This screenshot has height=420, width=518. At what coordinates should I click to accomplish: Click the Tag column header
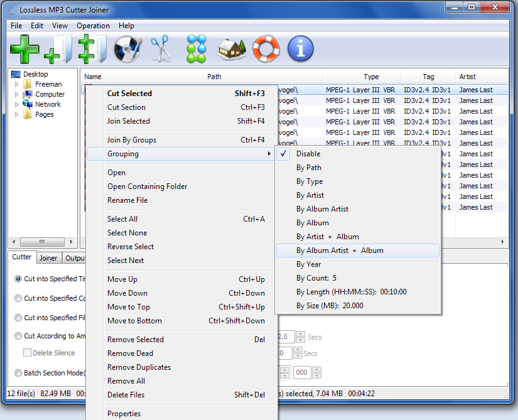(x=428, y=77)
